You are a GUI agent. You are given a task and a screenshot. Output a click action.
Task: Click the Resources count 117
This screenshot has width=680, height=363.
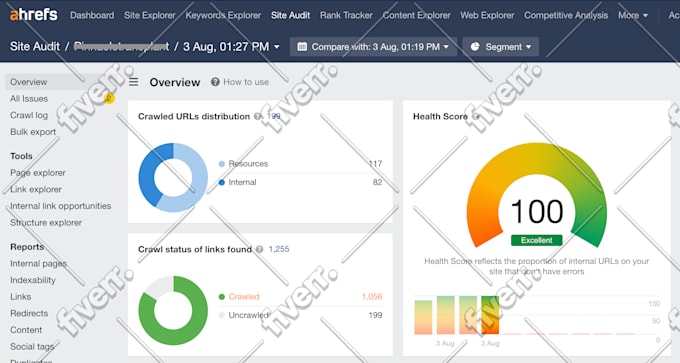coord(376,164)
